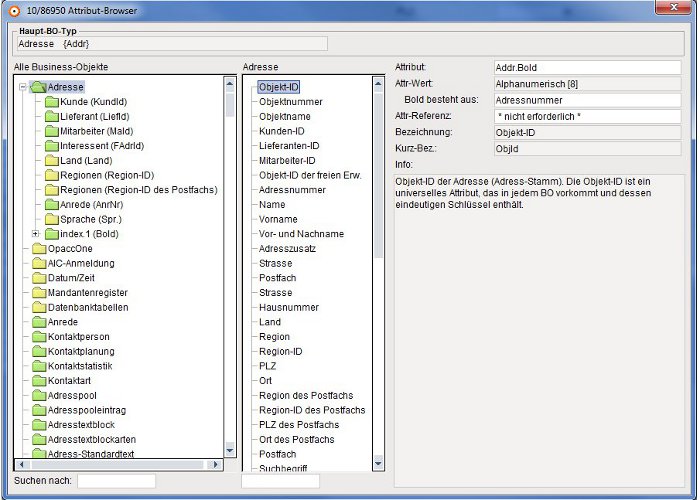Screen dimensions: 700x500
Task: Click Regionen (Region-ID des Postfachs) folder icon
Action: 52,190
